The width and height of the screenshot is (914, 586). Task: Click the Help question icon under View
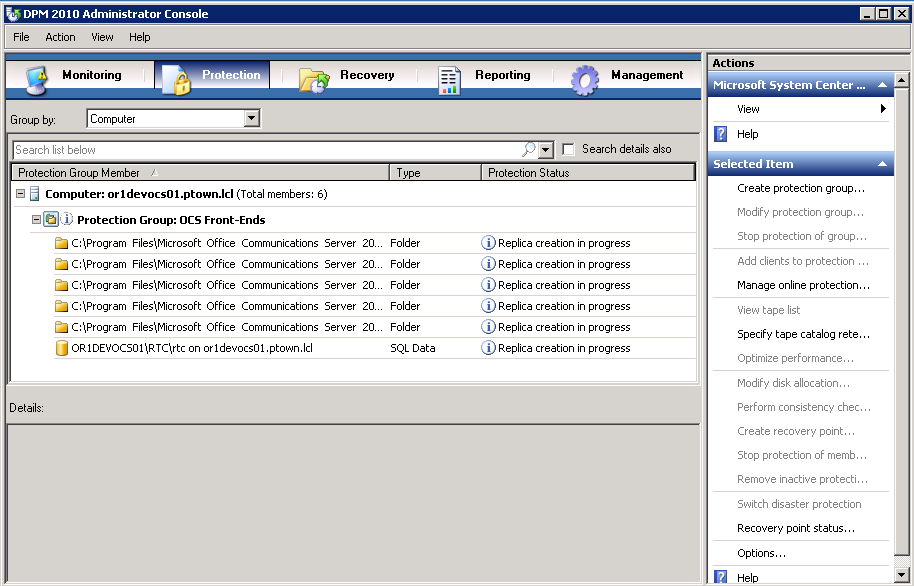click(721, 134)
